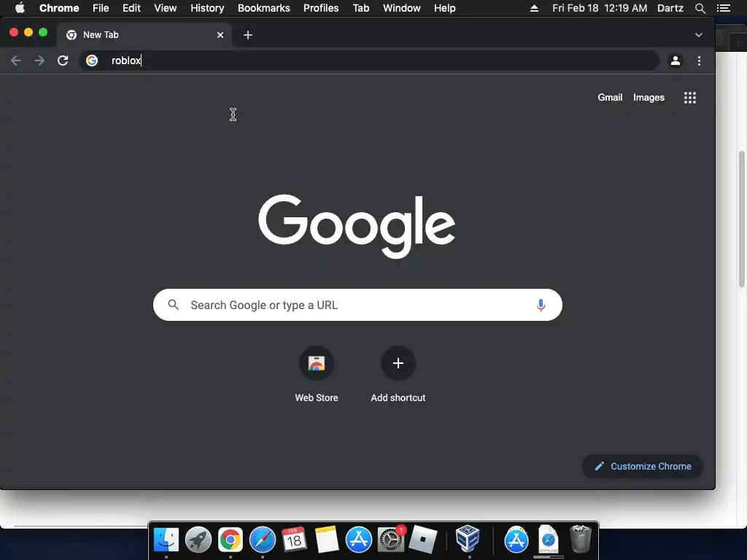The width and height of the screenshot is (747, 560).
Task: Click the date and time in menu bar
Action: [600, 8]
